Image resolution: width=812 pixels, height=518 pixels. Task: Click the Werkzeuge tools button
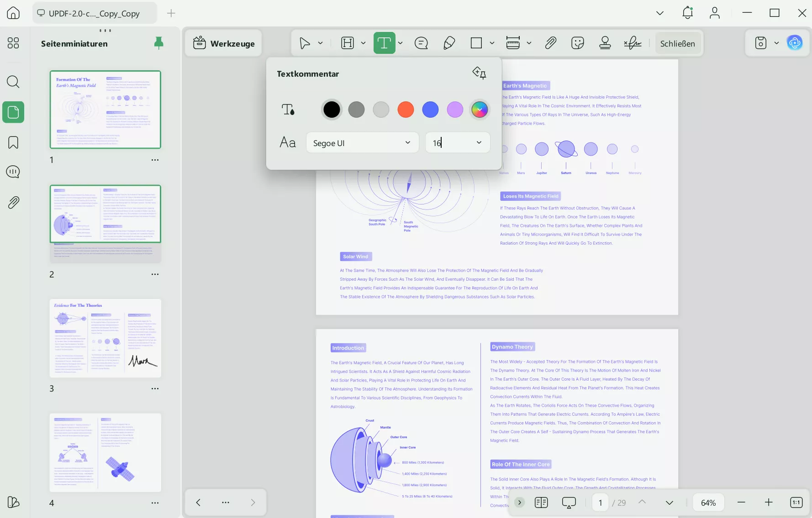[x=224, y=43]
